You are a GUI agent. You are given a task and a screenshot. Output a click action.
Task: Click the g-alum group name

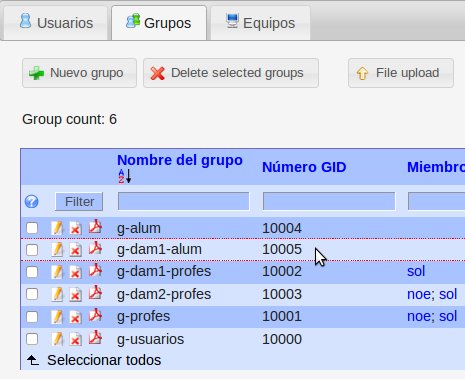[139, 229]
